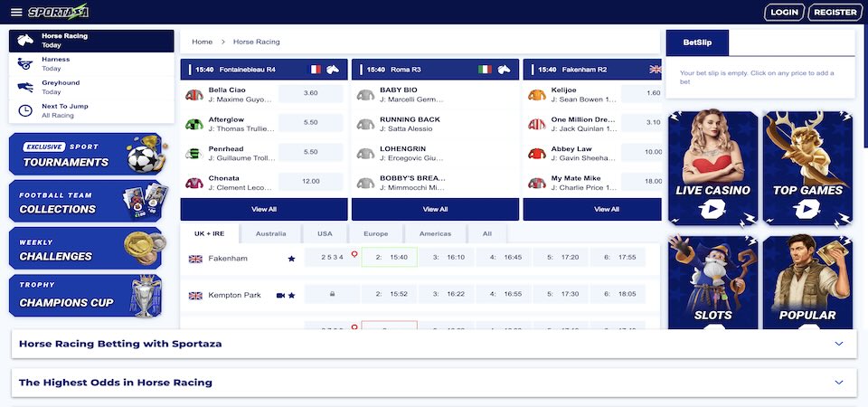Open Fakenham race 3 at 16:10
The image size is (868, 407).
pos(446,258)
